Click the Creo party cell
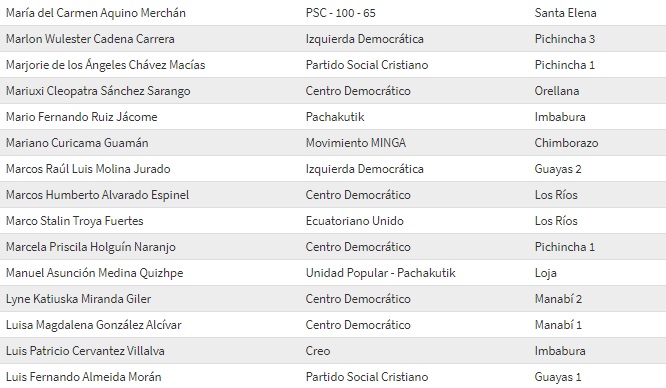 (318, 351)
